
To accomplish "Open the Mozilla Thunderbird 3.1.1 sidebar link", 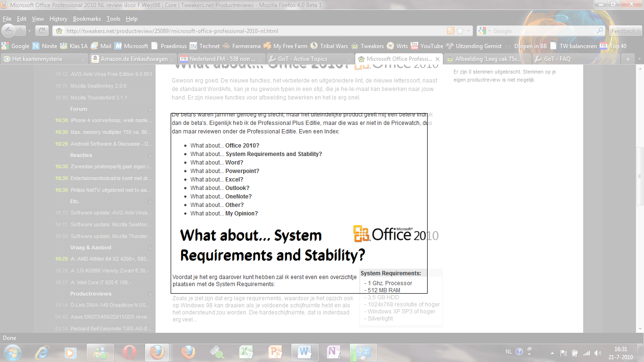I will (x=99, y=98).
